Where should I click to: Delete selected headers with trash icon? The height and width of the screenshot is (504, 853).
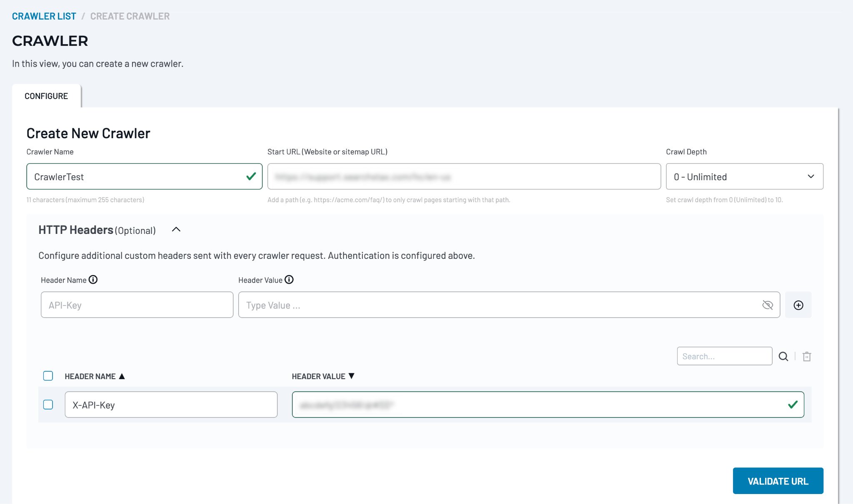tap(807, 356)
